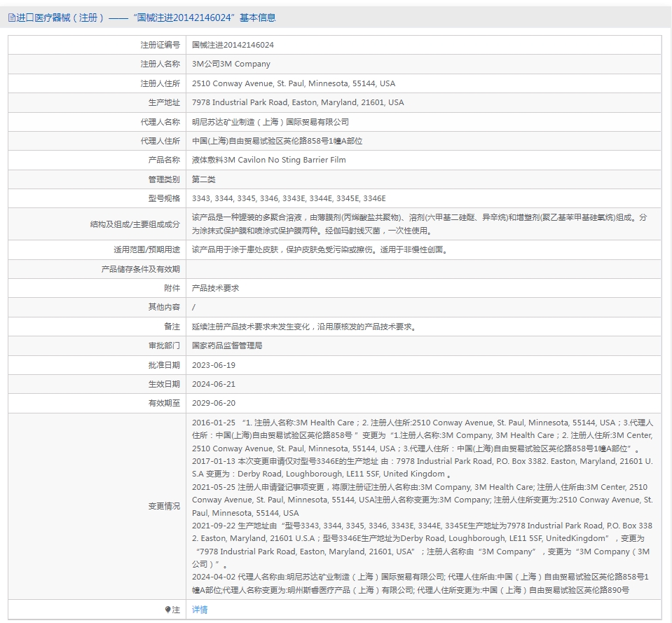Image resolution: width=672 pixels, height=623 pixels.
Task: Click the address 2510 Conway Avenue, St. Paul
Action: [294, 83]
